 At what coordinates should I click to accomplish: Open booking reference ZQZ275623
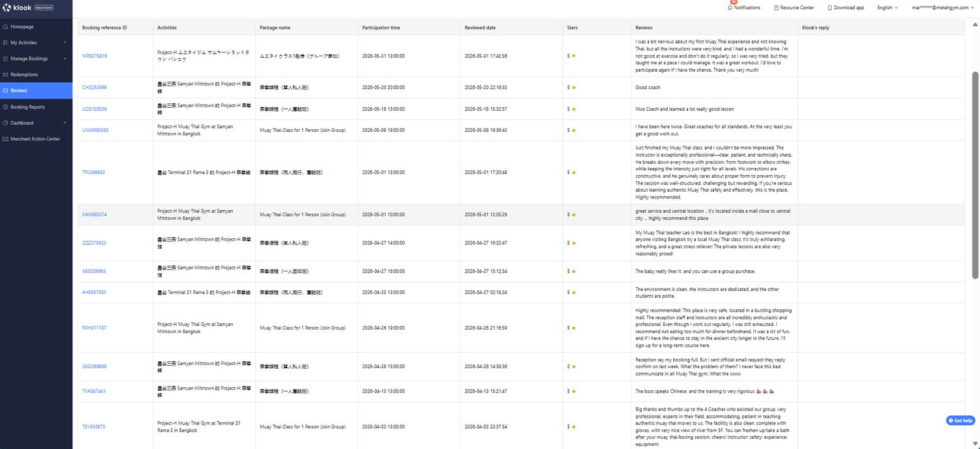point(94,243)
